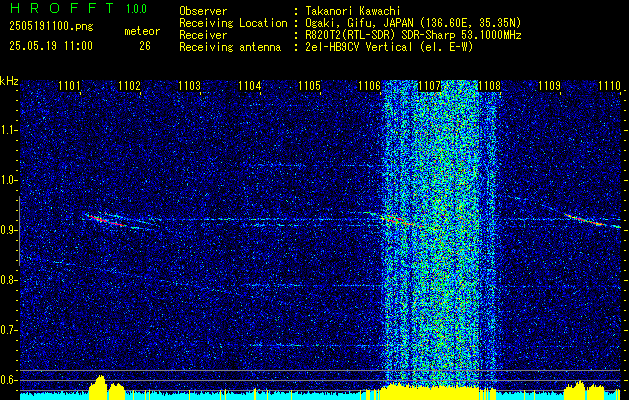Click the wideband noise burst at 1107
This screenshot has width=629, height=400.
440,235
